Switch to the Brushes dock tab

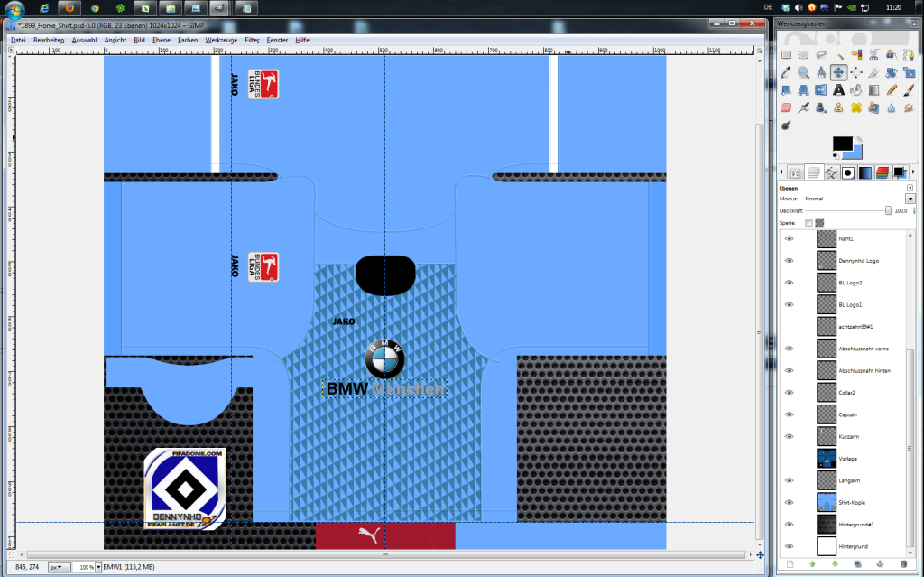tap(848, 172)
